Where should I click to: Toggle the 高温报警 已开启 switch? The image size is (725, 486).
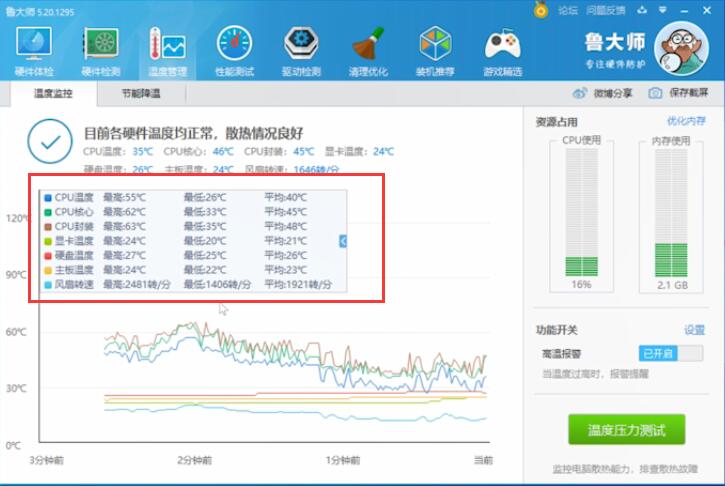[671, 354]
